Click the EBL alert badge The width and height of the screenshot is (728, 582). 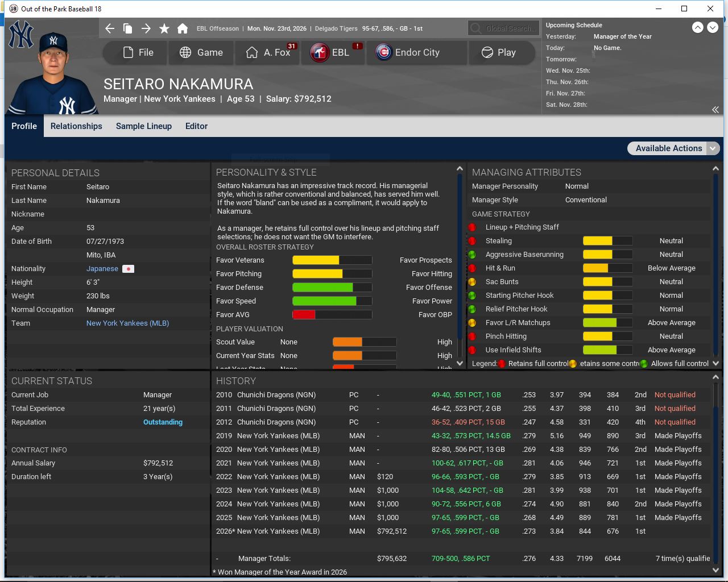point(357,46)
